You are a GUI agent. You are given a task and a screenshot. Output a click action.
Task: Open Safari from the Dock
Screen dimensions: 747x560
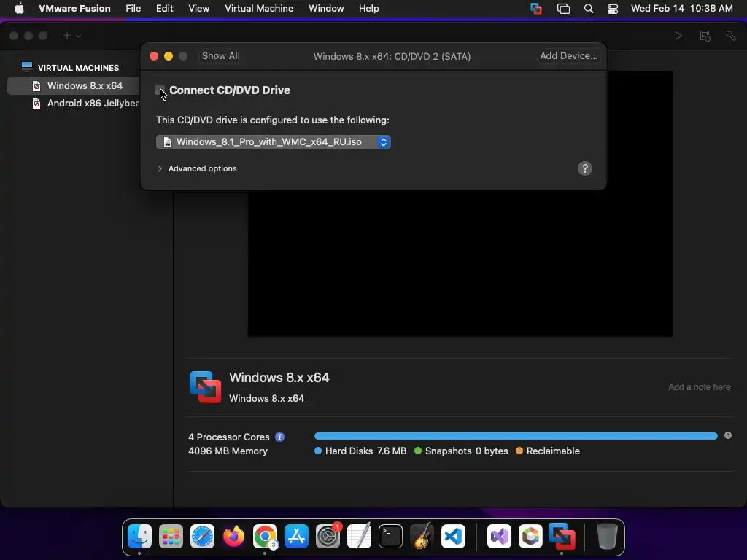click(x=203, y=537)
